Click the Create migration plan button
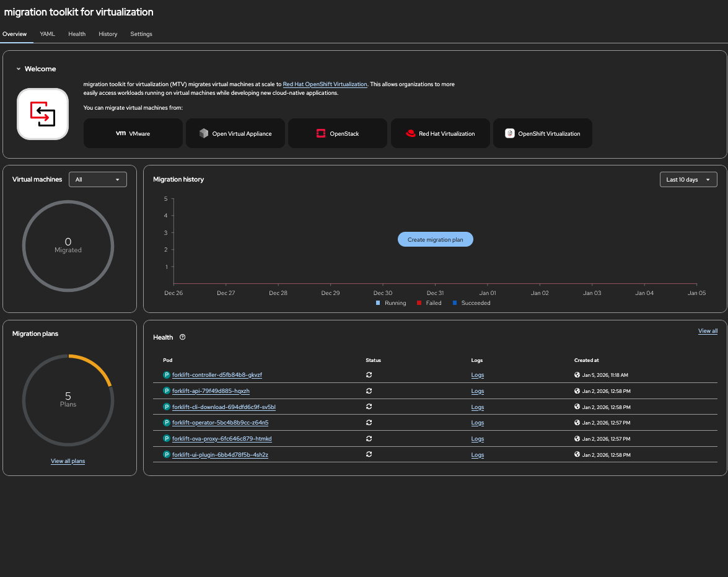This screenshot has height=577, width=728. 435,240
